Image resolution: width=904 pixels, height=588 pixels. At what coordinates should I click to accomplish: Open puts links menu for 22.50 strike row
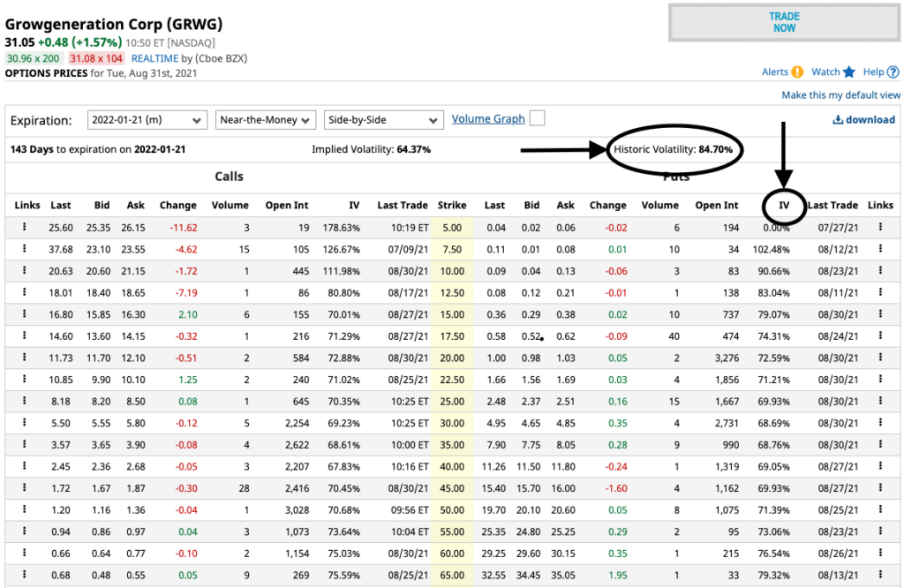880,380
